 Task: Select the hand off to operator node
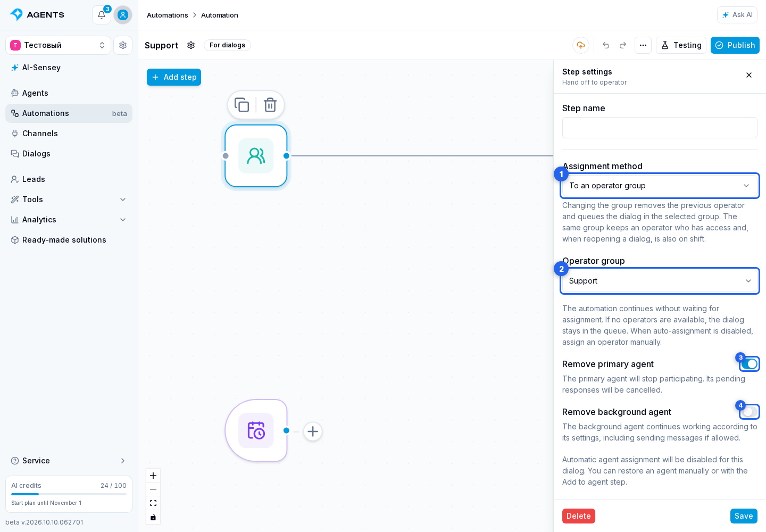pos(256,156)
